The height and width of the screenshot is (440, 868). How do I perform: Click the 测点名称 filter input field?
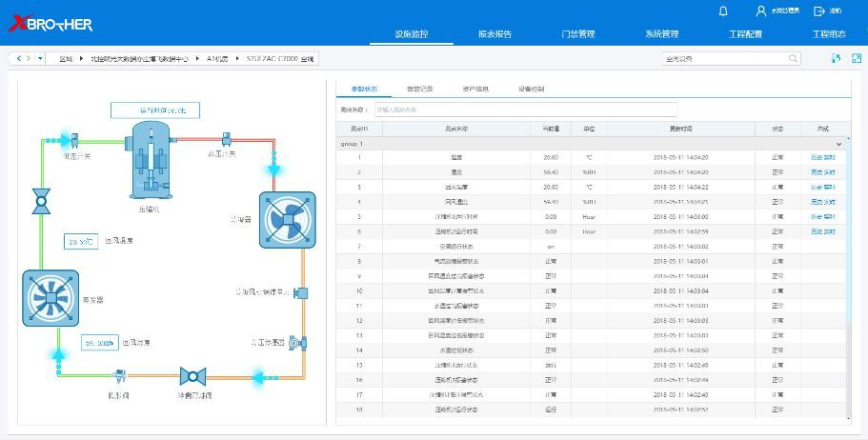click(526, 110)
